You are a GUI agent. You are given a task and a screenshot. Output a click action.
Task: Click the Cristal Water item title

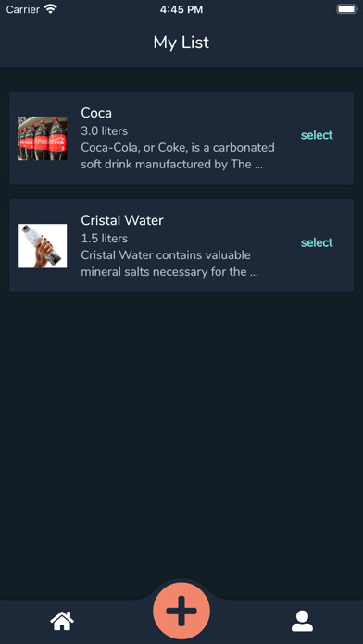tap(122, 220)
